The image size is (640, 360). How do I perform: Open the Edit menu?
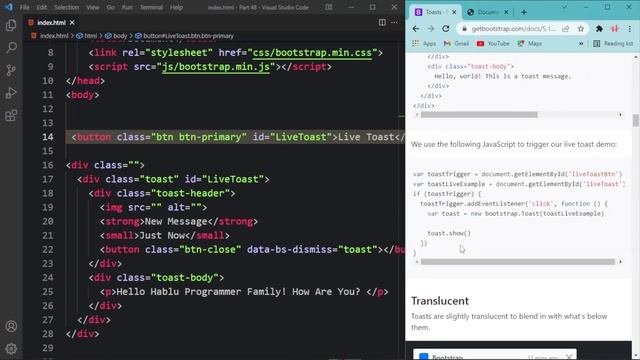coord(41,7)
